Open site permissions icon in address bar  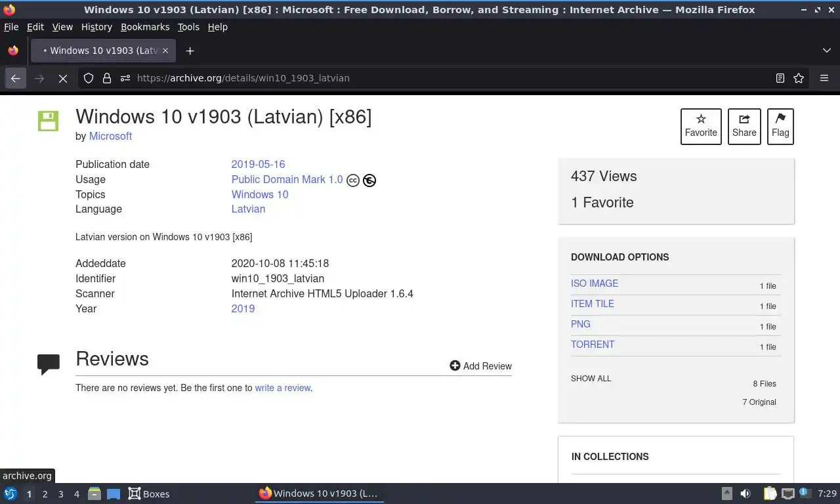(x=125, y=78)
